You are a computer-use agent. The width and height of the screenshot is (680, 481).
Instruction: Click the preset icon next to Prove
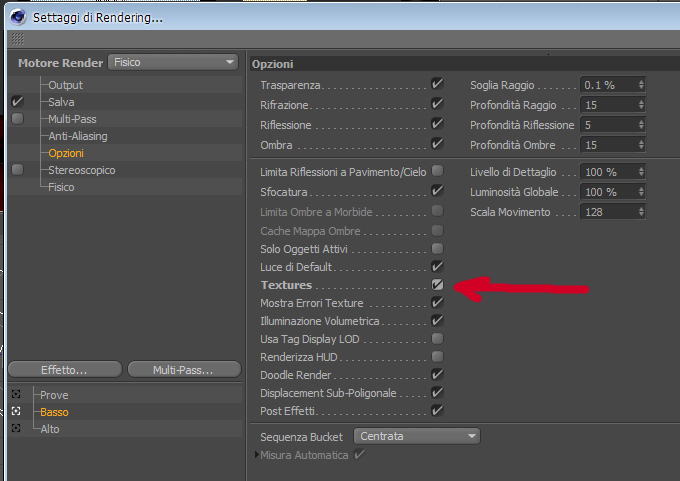(x=16, y=394)
